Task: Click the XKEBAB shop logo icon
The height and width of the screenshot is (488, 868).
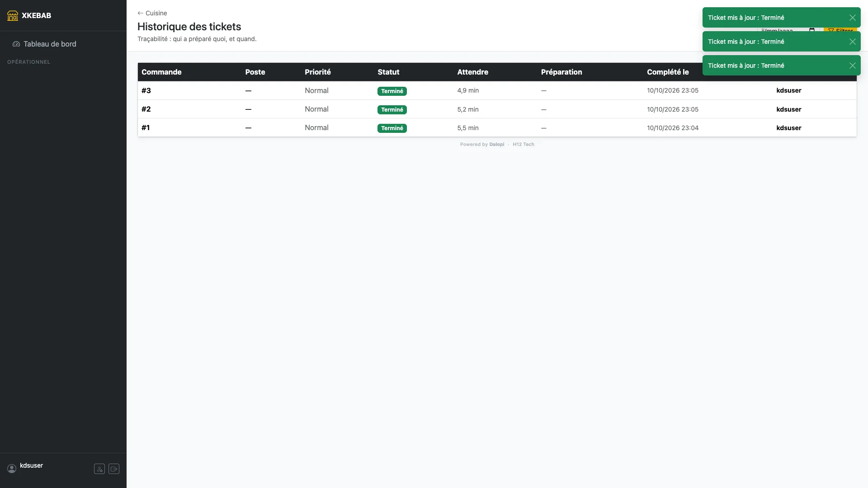Action: coord(13,15)
